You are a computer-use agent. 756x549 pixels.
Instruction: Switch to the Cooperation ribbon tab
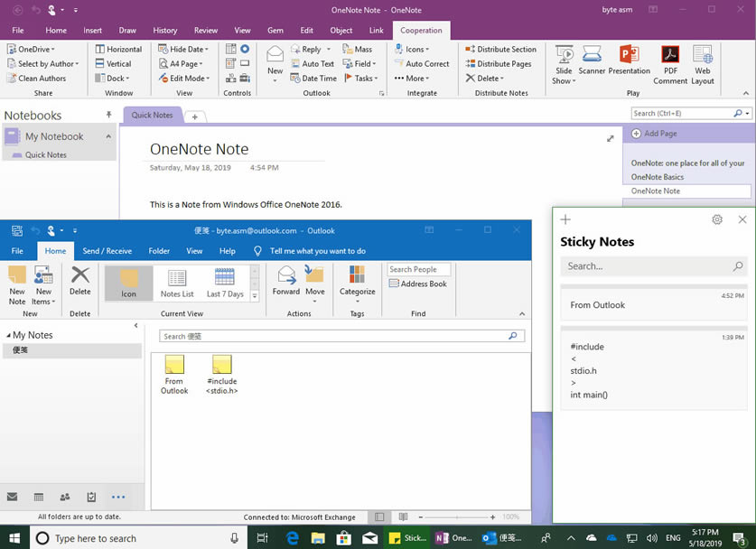coord(421,30)
